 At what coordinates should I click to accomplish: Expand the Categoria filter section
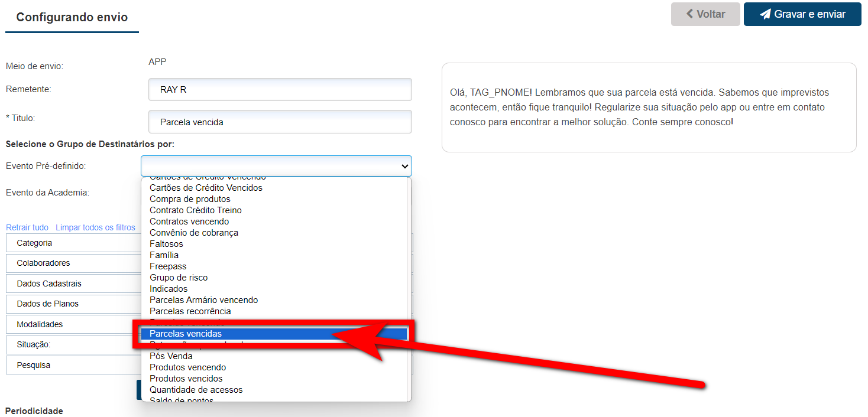[x=34, y=243]
